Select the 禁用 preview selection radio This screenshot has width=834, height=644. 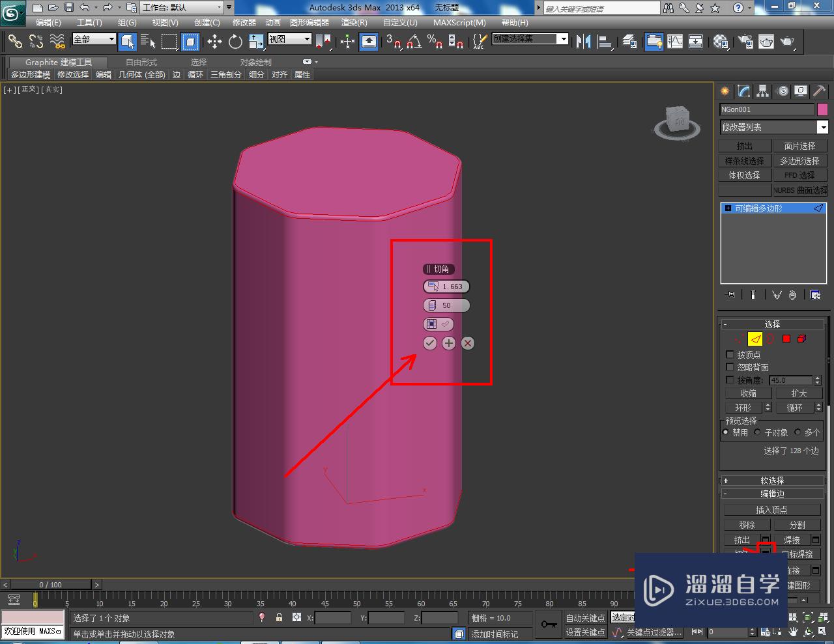726,432
